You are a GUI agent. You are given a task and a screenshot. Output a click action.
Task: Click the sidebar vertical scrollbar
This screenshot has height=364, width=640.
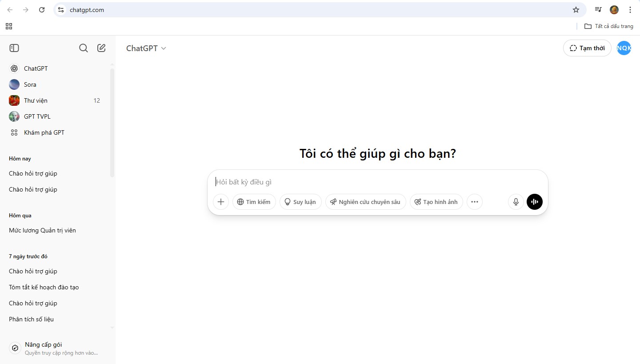tap(112, 123)
